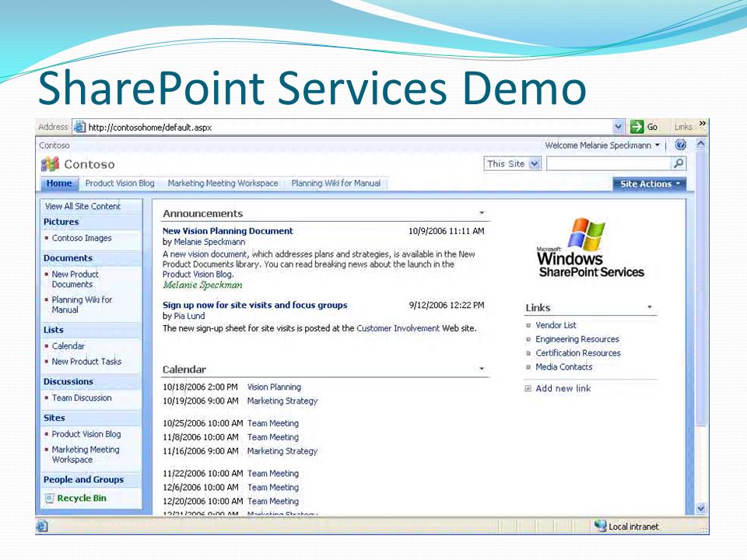Screen dimensions: 747x560
Task: Click the search magnifier icon
Action: (679, 163)
